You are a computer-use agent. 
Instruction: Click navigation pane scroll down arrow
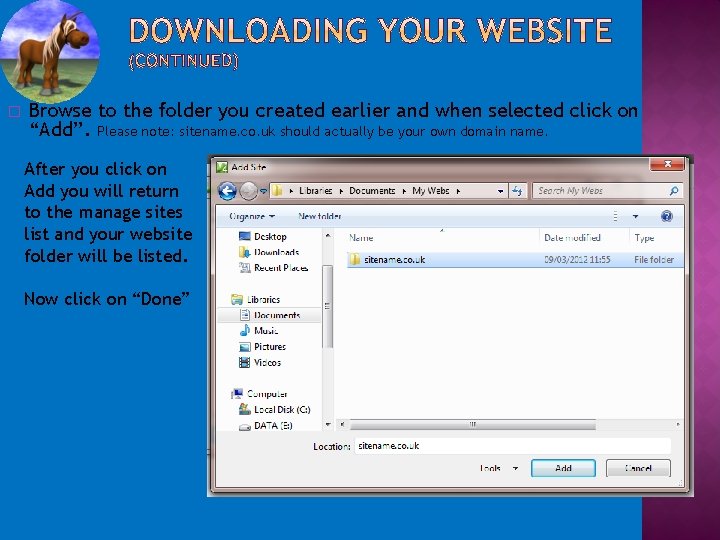[328, 424]
